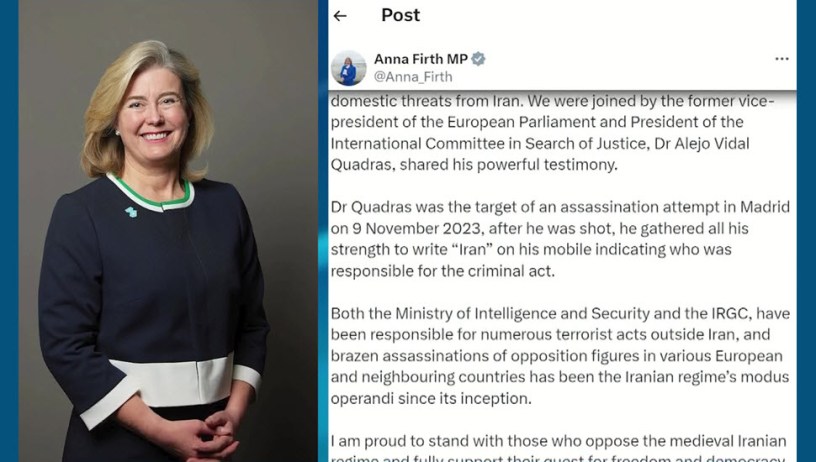816x462 pixels.
Task: Click the line "domestic threats from Iran"
Action: tap(426, 100)
